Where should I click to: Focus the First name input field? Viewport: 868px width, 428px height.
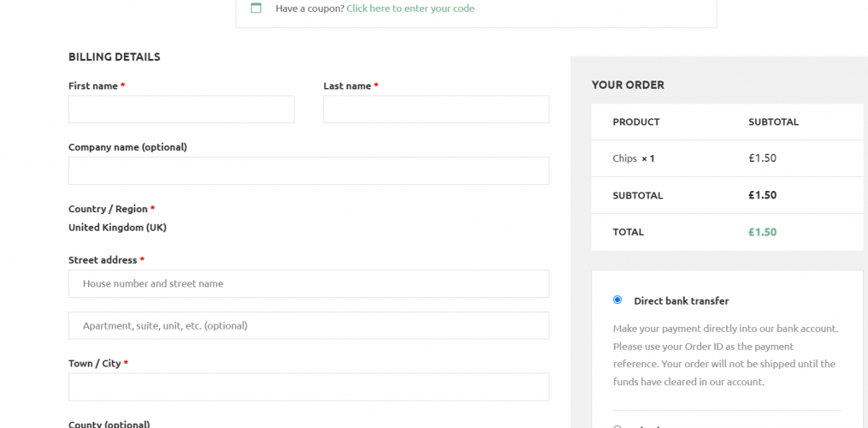click(x=181, y=110)
